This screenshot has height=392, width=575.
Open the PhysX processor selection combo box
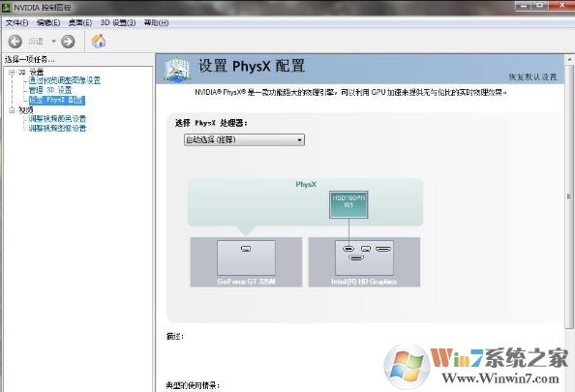(244, 139)
